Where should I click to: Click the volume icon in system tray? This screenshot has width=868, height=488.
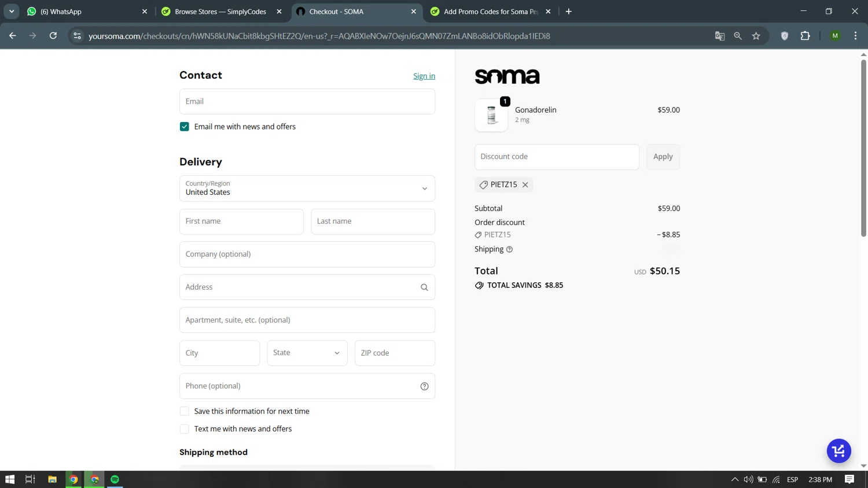pos(748,479)
